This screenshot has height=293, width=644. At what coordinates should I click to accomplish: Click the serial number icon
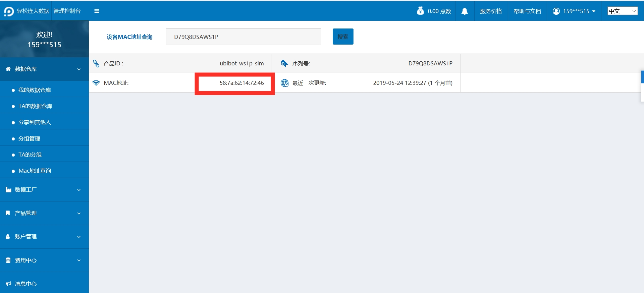pos(284,63)
